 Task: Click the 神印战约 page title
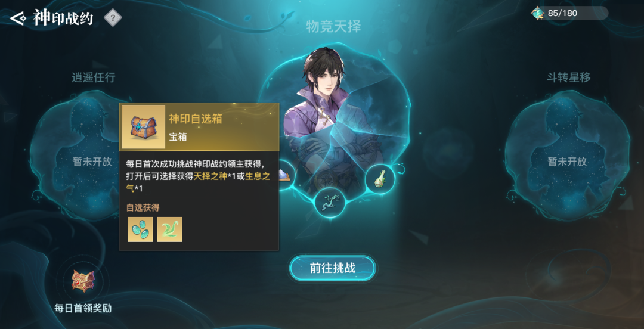point(63,18)
